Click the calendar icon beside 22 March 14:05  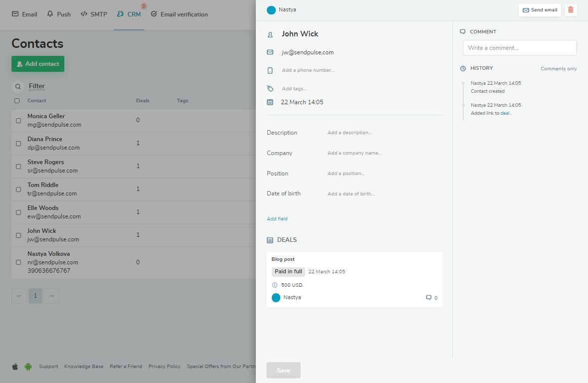tap(270, 102)
